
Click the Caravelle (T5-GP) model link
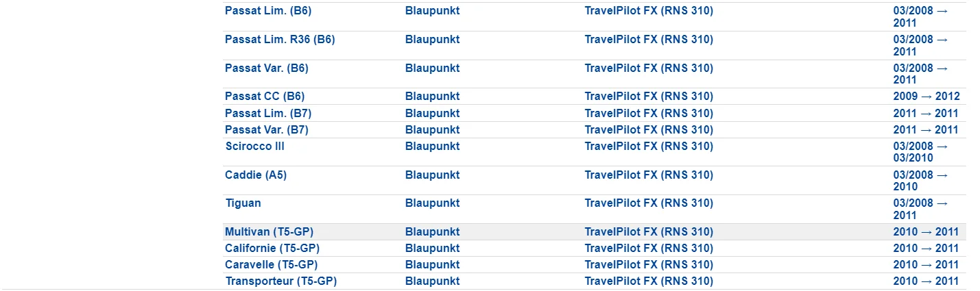click(x=271, y=265)
